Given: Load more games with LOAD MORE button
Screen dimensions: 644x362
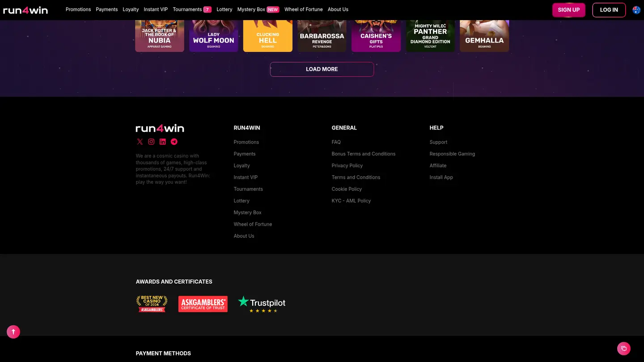Looking at the screenshot, I should (322, 69).
